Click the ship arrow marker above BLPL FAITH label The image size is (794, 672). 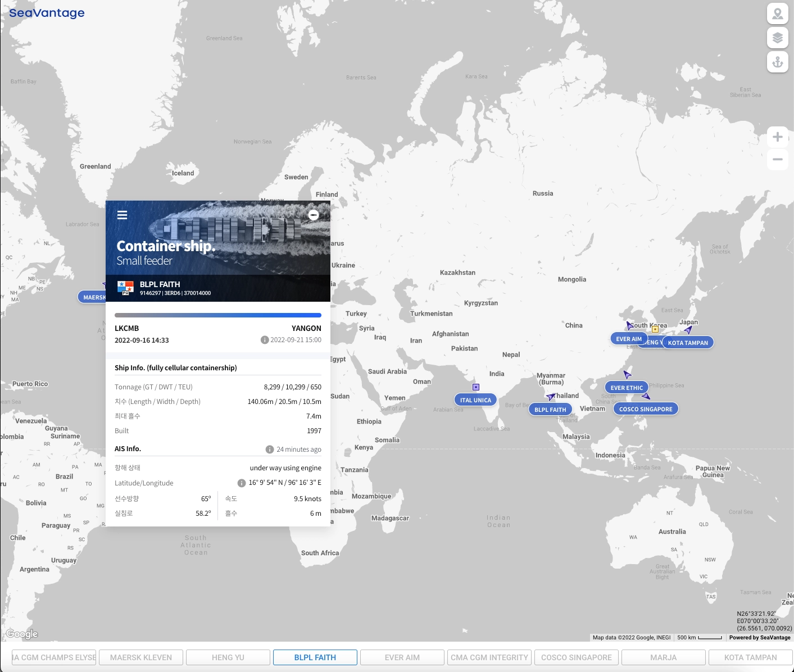551,397
